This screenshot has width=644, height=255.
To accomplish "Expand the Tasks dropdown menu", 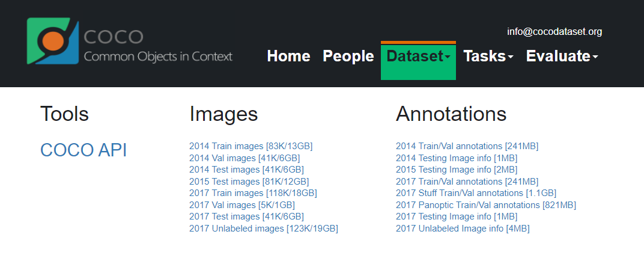I will (x=488, y=56).
